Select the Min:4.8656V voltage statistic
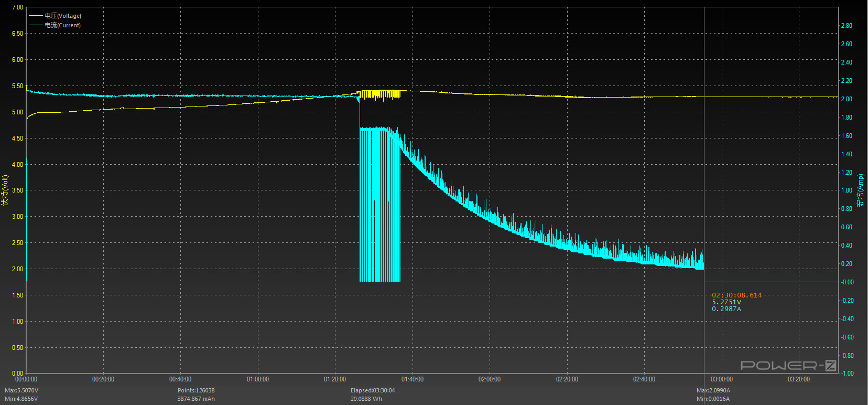 click(21, 399)
